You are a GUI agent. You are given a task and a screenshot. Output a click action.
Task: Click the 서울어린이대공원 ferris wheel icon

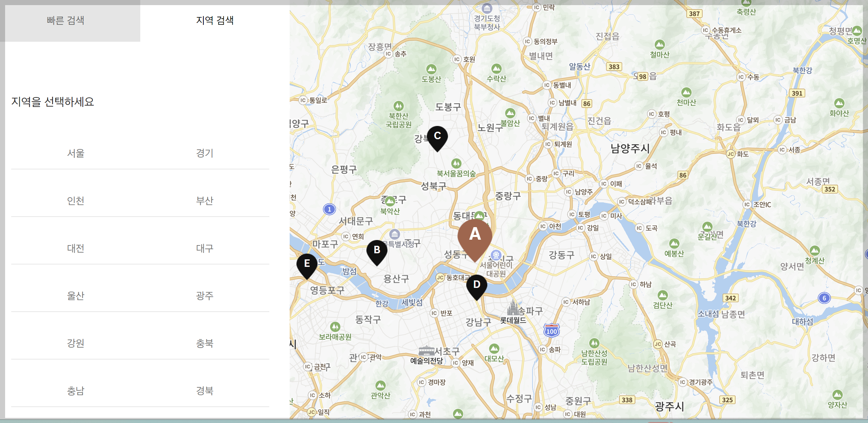[x=496, y=254]
